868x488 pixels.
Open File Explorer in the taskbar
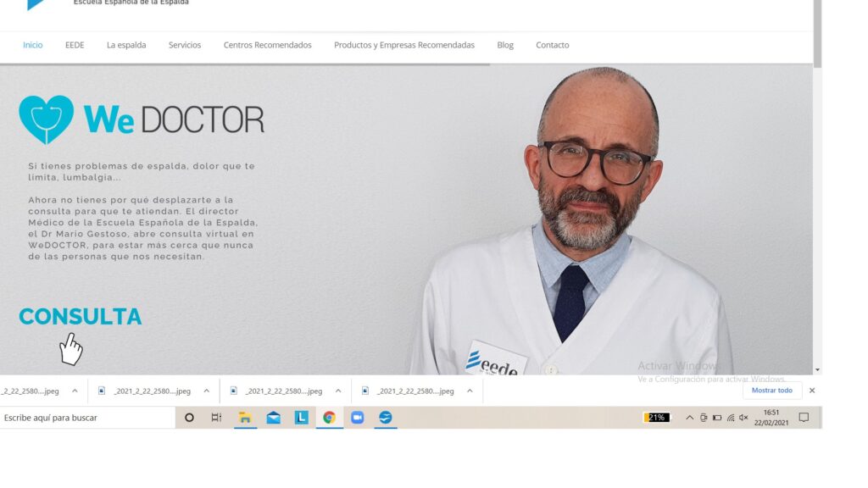tap(245, 418)
